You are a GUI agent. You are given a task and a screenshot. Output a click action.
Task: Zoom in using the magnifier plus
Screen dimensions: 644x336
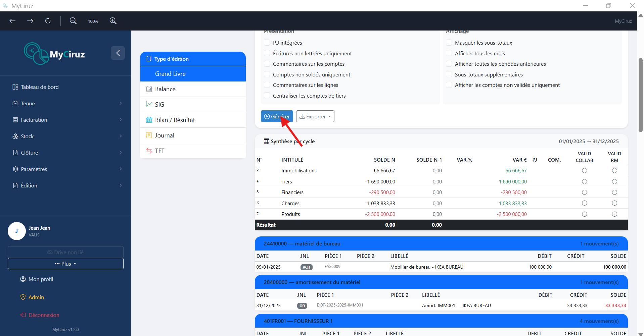coord(113,21)
